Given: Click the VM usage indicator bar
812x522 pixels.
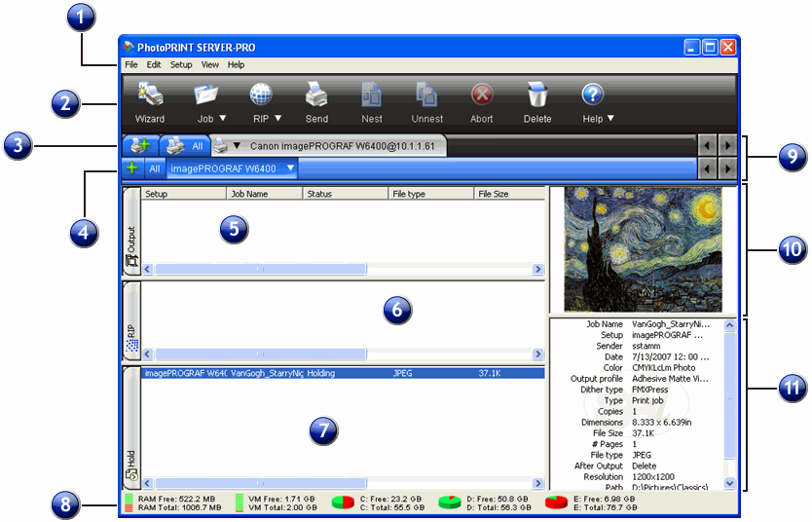Looking at the screenshot, I should [240, 503].
